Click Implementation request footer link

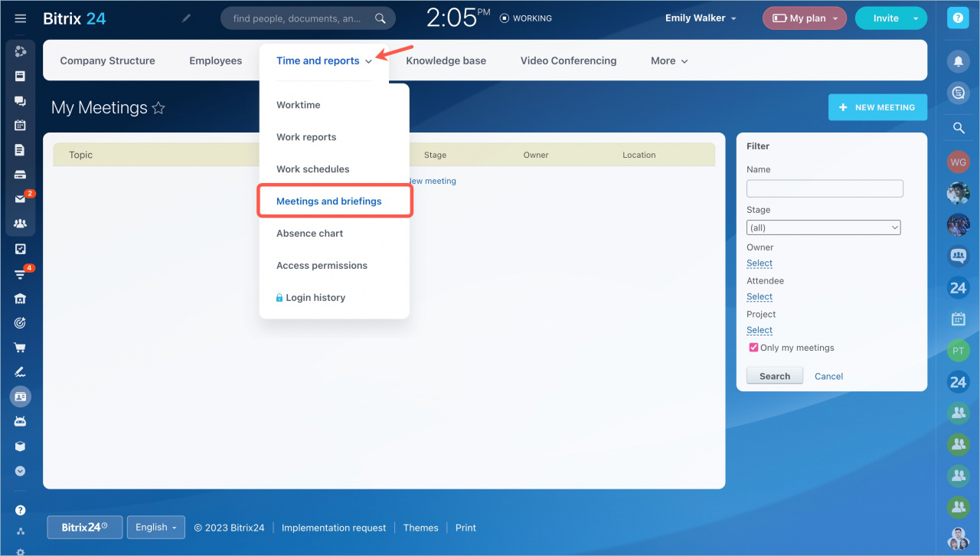[x=334, y=528]
